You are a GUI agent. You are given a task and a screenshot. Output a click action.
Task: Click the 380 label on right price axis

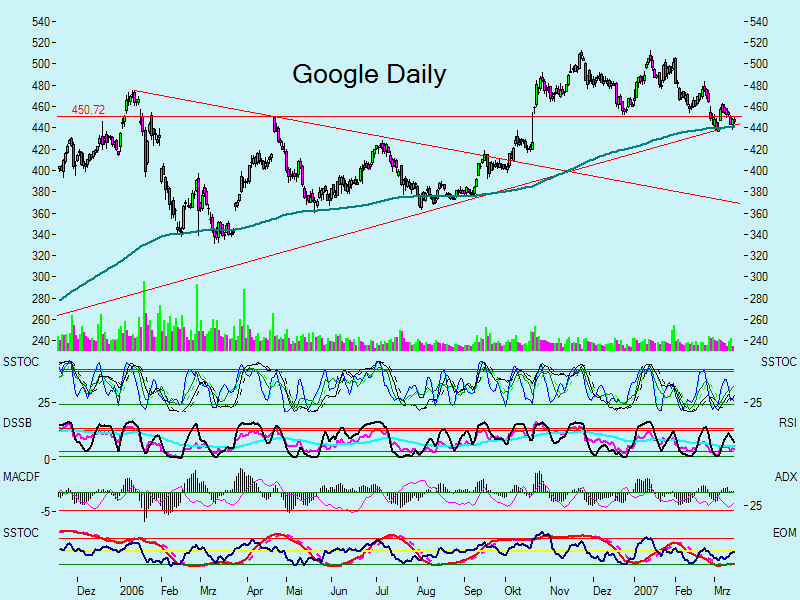click(x=759, y=192)
